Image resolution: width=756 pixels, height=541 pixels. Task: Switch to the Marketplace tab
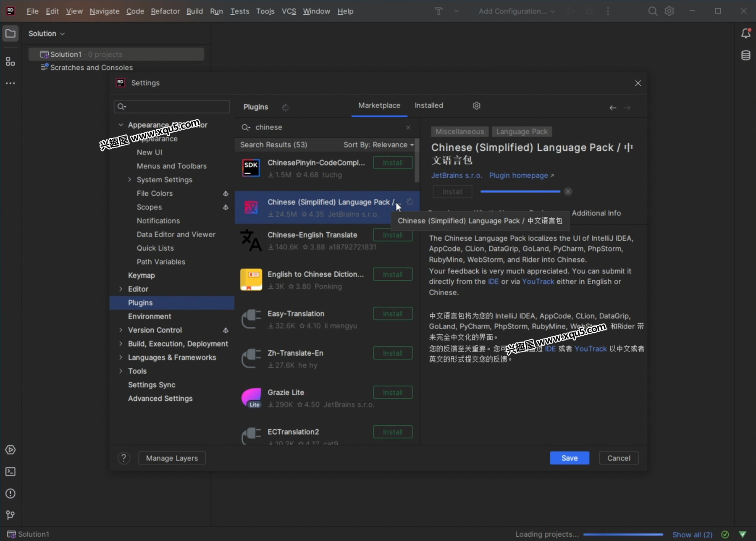379,105
